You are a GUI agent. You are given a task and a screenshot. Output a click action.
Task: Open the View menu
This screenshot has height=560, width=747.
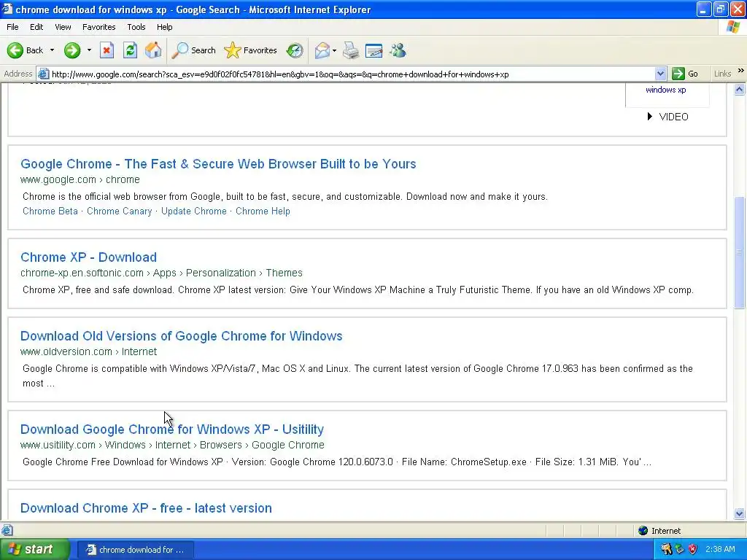point(63,27)
